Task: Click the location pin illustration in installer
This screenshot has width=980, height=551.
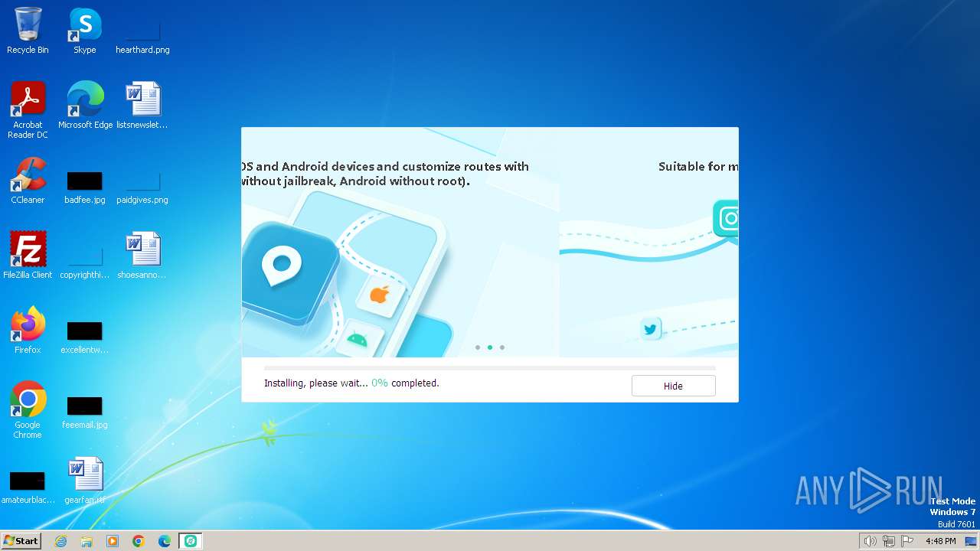Action: click(x=282, y=267)
